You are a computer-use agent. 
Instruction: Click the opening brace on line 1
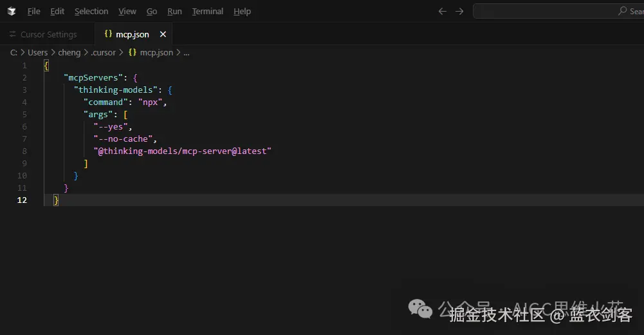(46, 66)
